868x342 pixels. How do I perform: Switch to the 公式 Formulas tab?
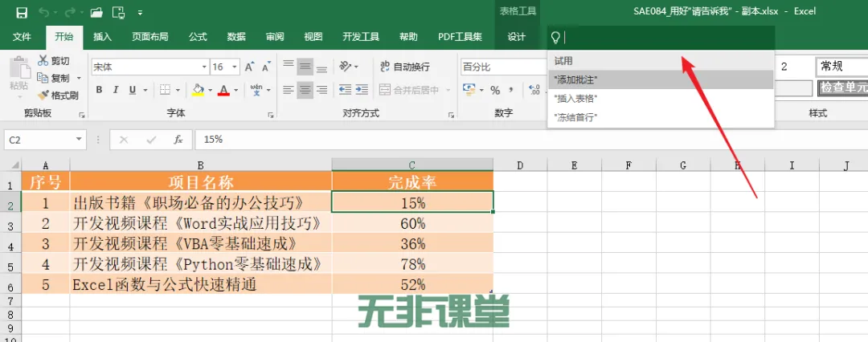point(198,37)
